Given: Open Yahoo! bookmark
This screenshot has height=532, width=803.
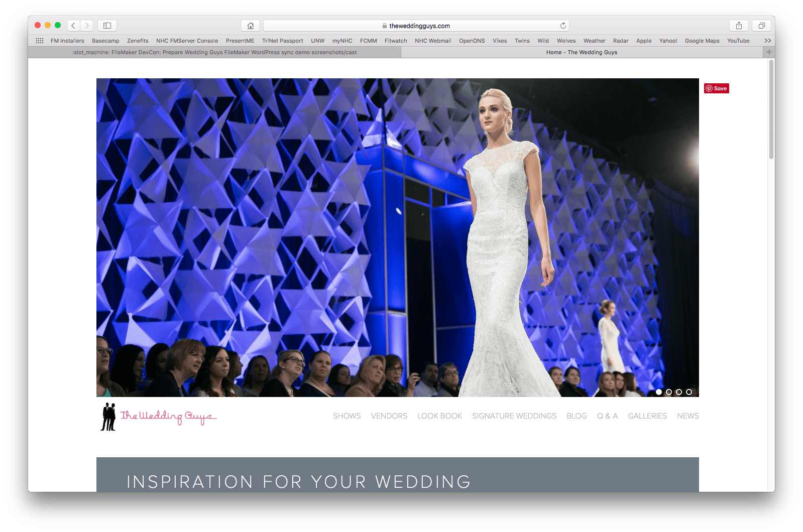Looking at the screenshot, I should [x=668, y=41].
